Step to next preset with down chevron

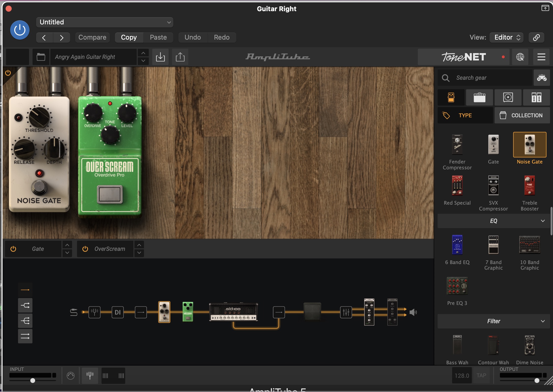(x=143, y=61)
